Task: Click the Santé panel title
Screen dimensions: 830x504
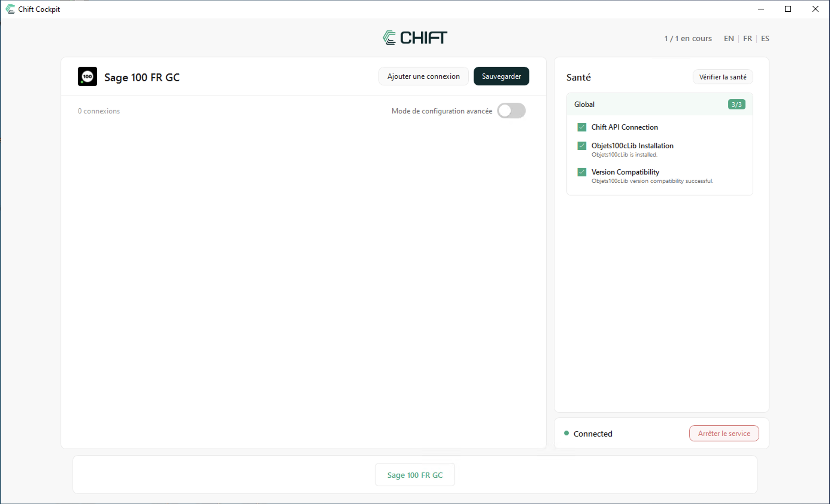Action: 578,77
